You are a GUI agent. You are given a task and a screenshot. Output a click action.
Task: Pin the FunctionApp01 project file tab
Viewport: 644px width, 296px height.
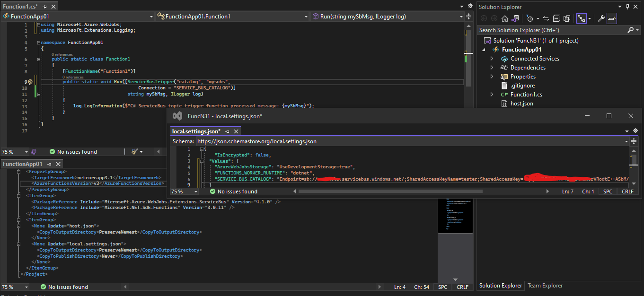click(50, 164)
